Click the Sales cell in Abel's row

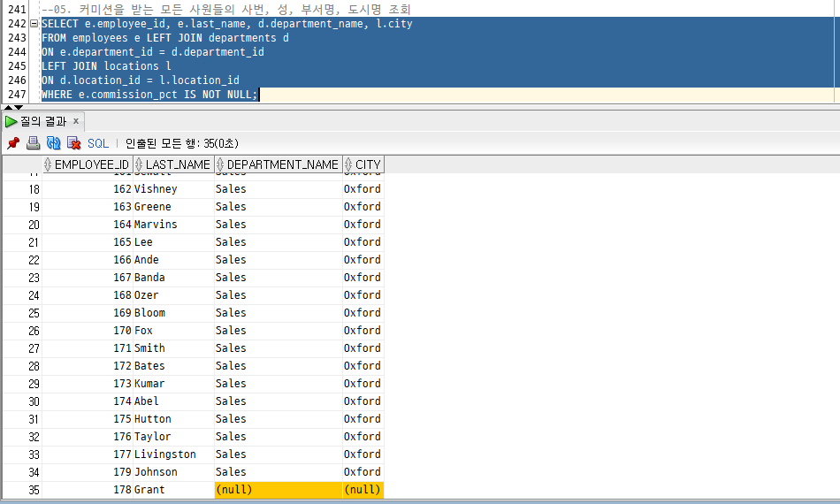click(279, 401)
